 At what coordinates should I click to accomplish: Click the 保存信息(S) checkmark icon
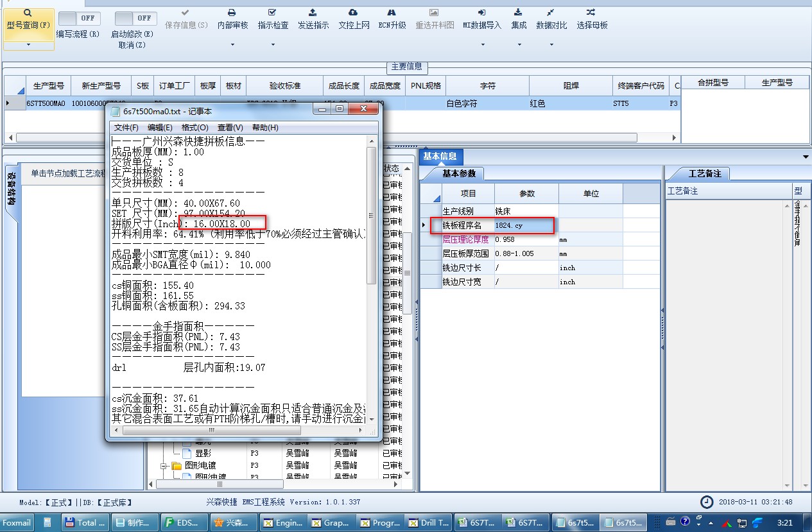pyautogui.click(x=186, y=13)
